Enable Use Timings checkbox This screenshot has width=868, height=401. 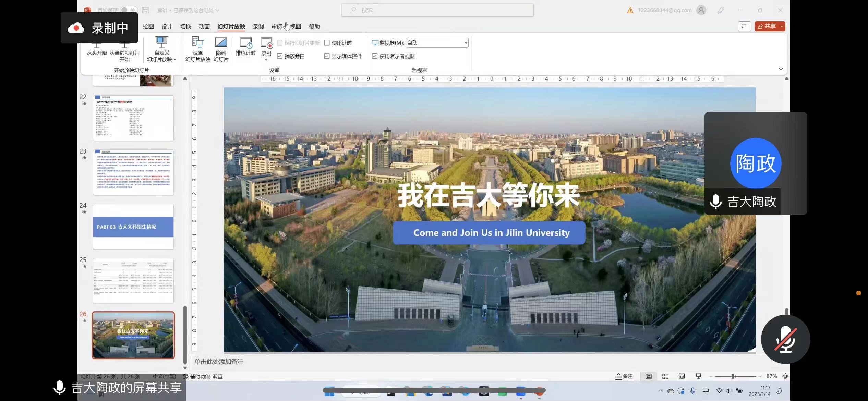[x=327, y=43]
